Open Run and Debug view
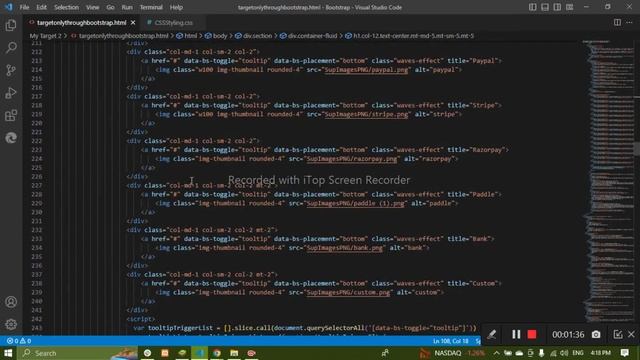This screenshot has height=360, width=640. coord(11,93)
